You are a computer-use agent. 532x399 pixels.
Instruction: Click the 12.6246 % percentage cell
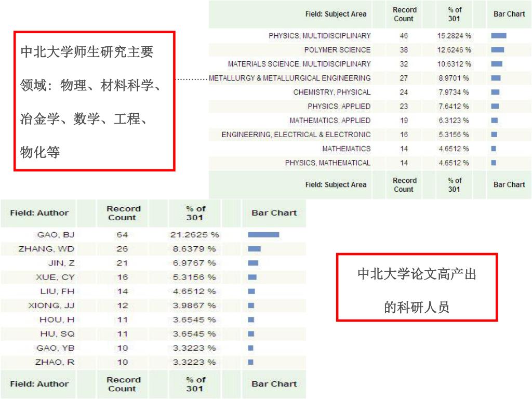(454, 50)
